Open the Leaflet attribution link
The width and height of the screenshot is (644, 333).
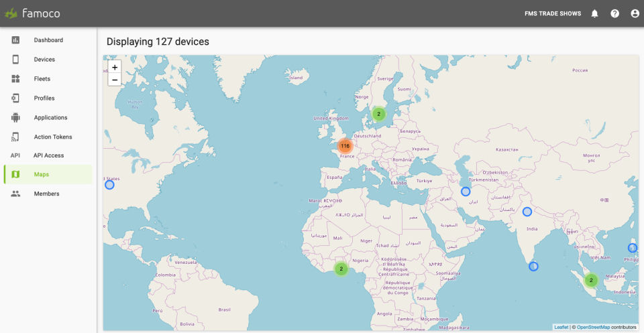point(561,327)
